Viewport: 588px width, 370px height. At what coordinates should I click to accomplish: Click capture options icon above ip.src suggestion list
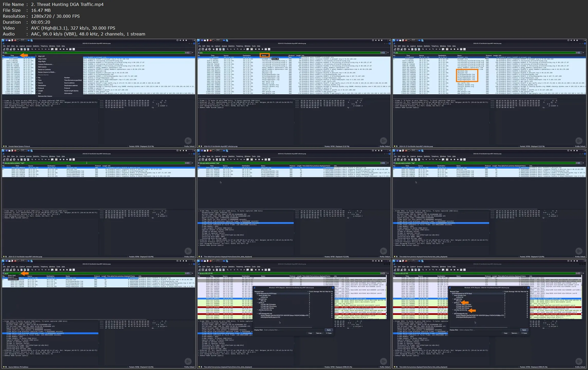tap(14, 270)
